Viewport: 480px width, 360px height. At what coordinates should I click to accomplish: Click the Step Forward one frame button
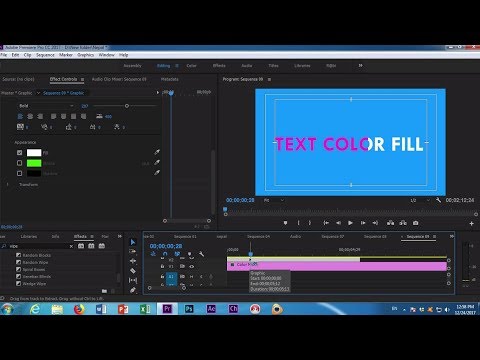click(363, 223)
